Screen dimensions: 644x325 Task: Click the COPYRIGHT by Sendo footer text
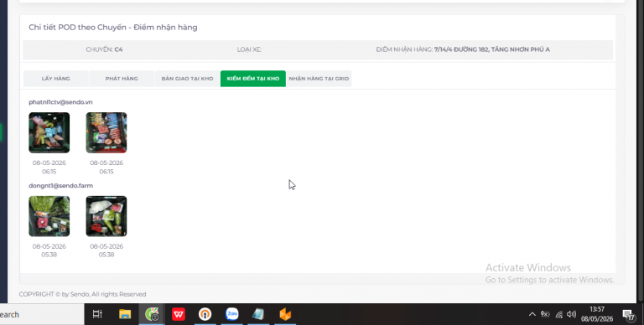(x=82, y=294)
